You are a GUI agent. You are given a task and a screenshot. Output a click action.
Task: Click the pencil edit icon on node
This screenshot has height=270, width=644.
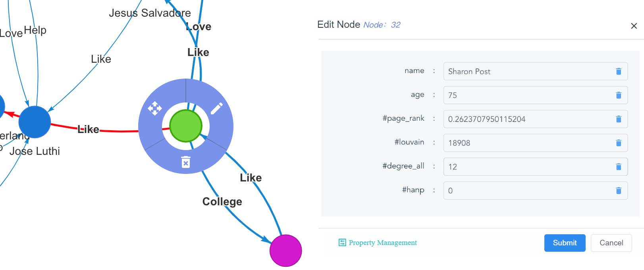[216, 108]
